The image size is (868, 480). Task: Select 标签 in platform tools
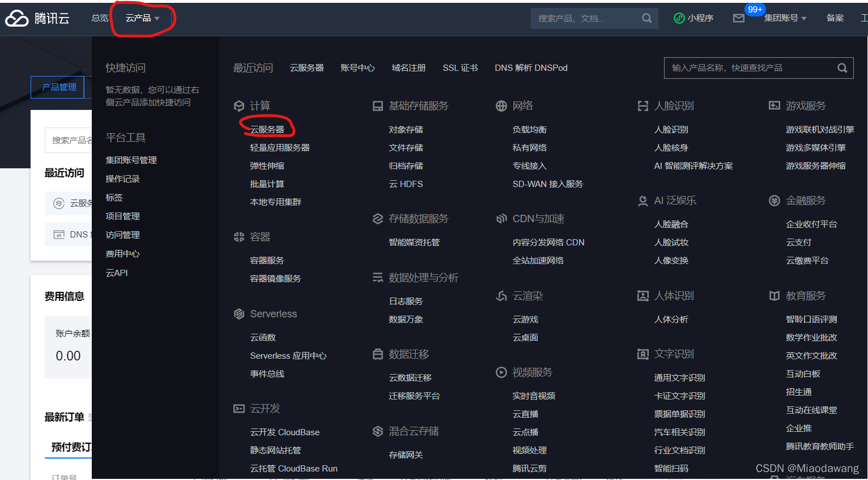pos(114,198)
